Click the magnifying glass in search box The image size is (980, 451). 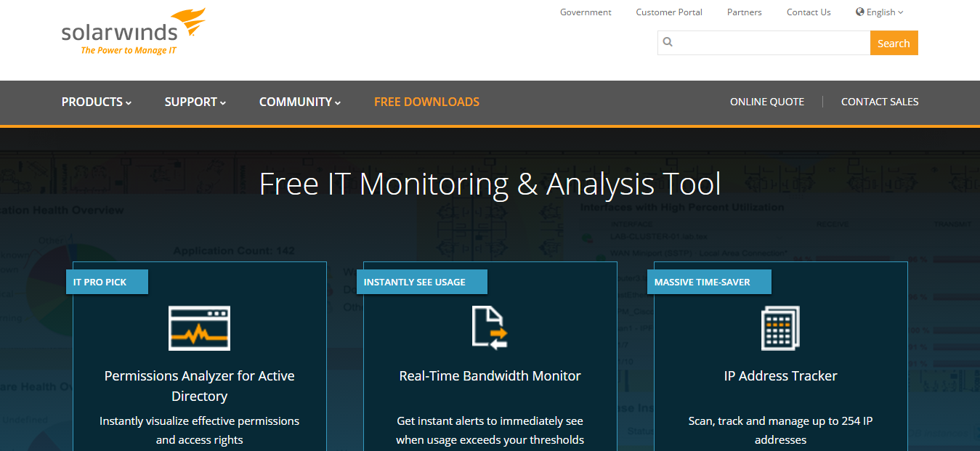(x=668, y=42)
